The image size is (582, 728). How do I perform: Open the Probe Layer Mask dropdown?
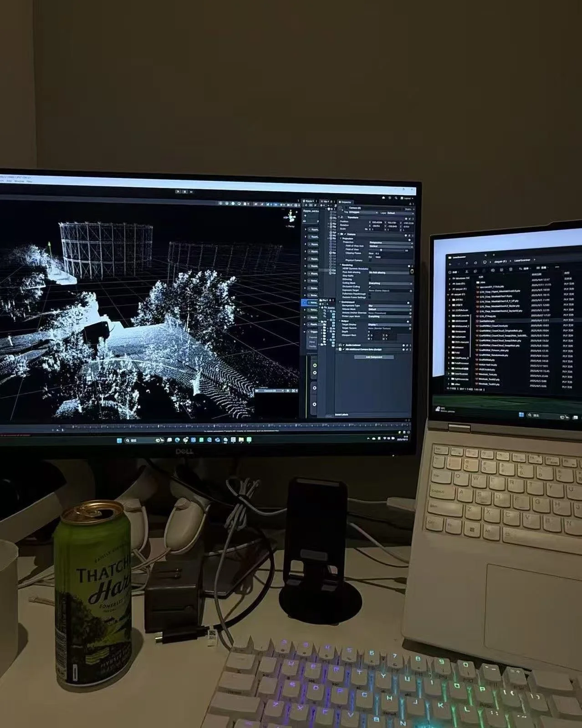click(390, 317)
